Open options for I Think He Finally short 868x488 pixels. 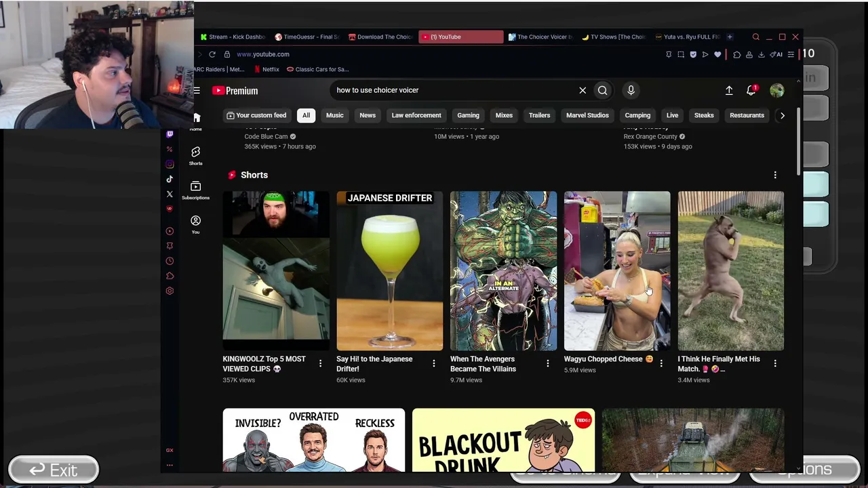click(775, 363)
